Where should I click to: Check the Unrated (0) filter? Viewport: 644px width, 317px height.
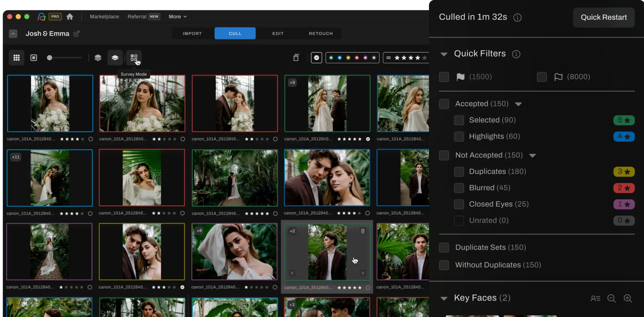click(459, 220)
